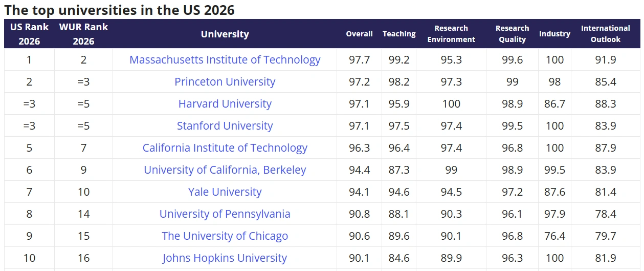This screenshot has height=271, width=644.
Task: Open Massachusetts Institute of Technology link
Action: [x=225, y=60]
